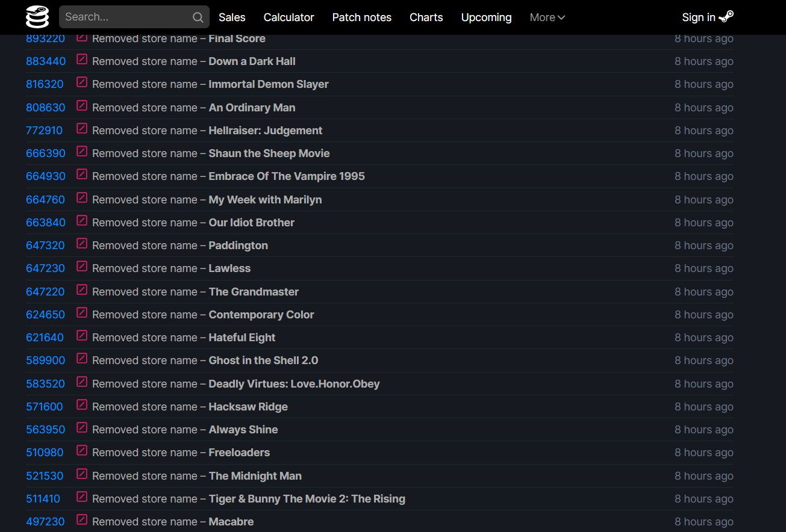The width and height of the screenshot is (786, 532).
Task: Click the edit icon for My Week with Marilyn
Action: point(82,198)
